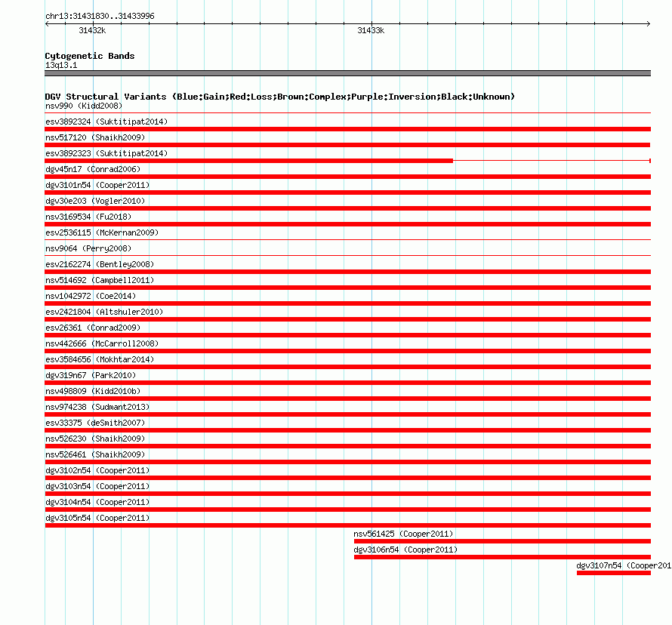Click the red bar under nsv561425

click(x=502, y=541)
